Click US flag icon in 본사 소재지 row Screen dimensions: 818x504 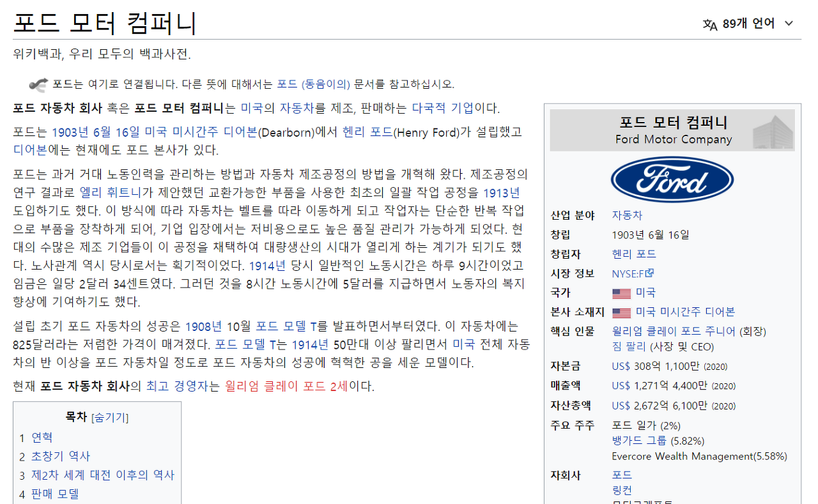(x=621, y=312)
